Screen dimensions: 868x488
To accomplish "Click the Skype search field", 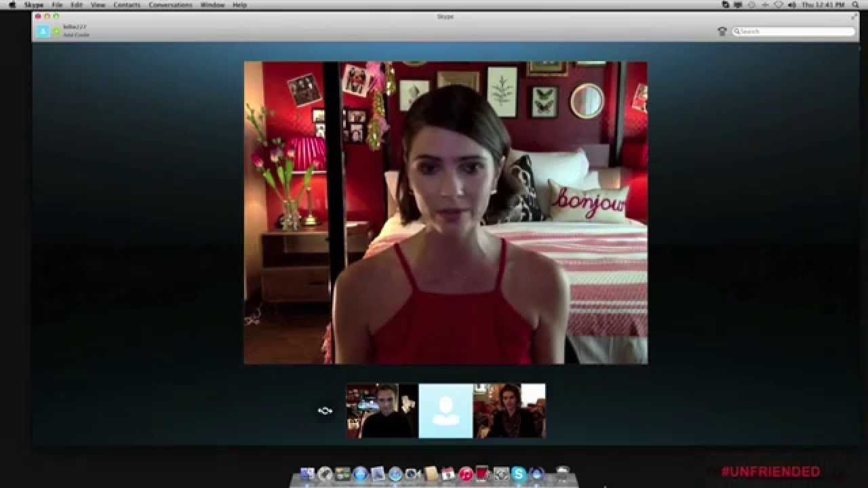I will tap(793, 31).
